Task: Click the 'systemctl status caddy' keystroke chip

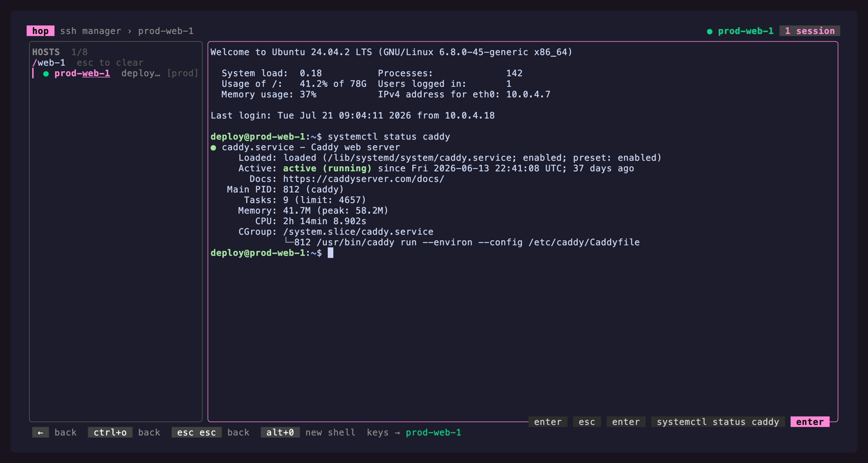Action: 718,422
